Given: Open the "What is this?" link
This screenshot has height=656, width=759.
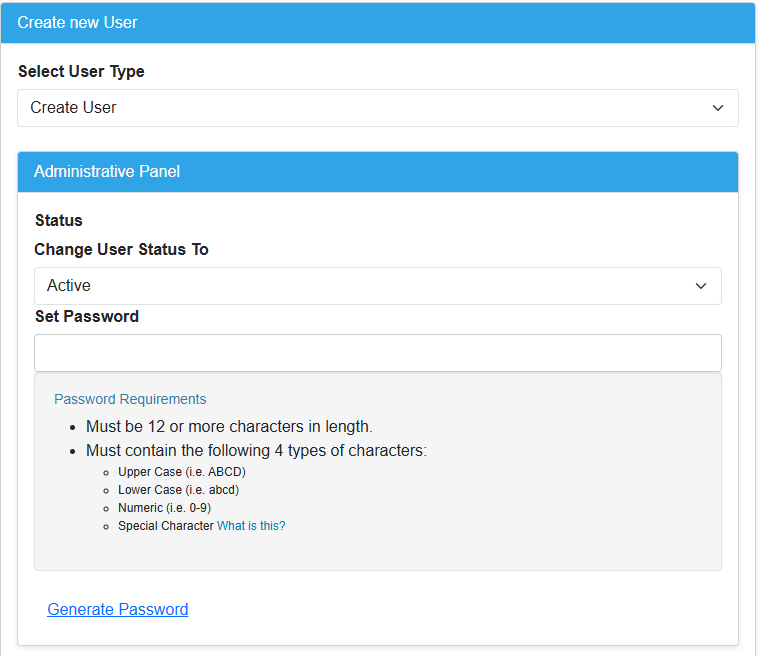Looking at the screenshot, I should 251,526.
